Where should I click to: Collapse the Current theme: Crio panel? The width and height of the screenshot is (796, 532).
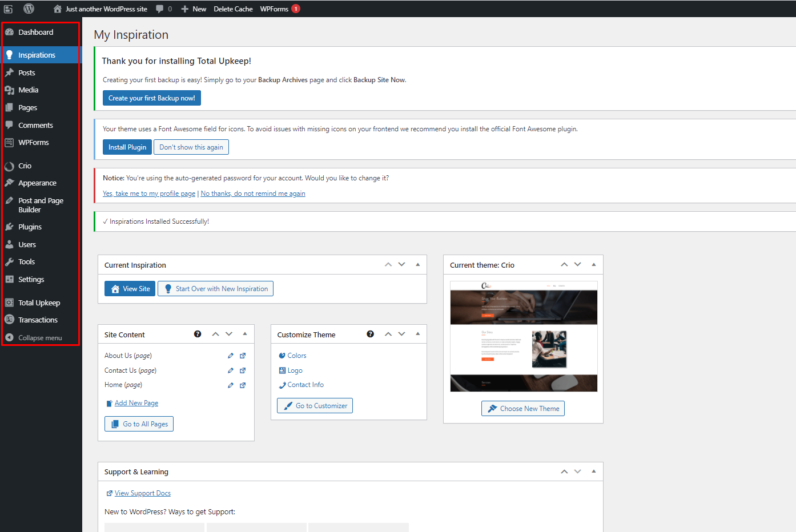pyautogui.click(x=594, y=264)
